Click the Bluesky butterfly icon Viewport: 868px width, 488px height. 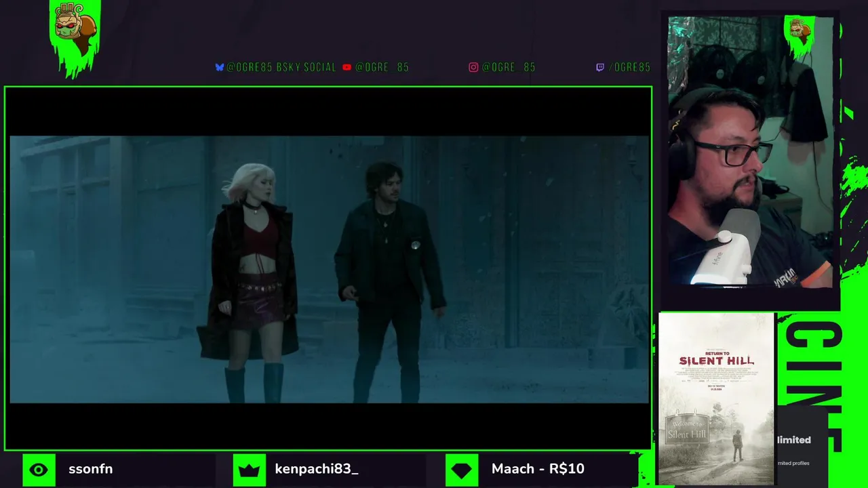coord(219,67)
